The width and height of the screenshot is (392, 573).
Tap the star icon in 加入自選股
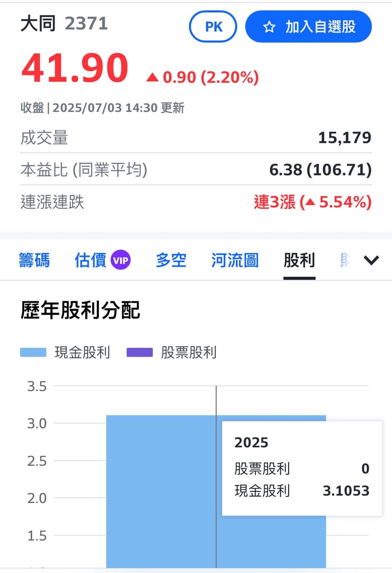[269, 27]
